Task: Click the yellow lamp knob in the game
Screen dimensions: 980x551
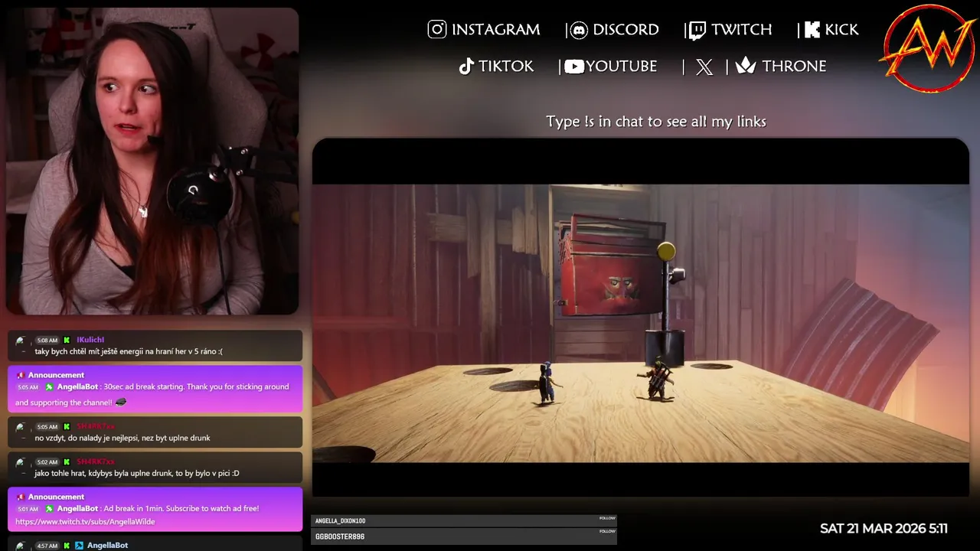Action: (666, 251)
